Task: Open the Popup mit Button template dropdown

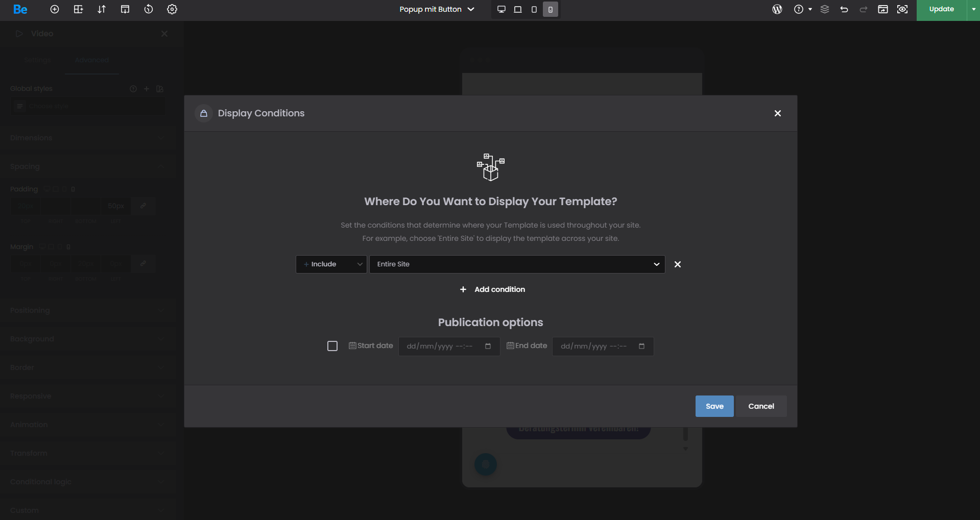Action: 437,9
